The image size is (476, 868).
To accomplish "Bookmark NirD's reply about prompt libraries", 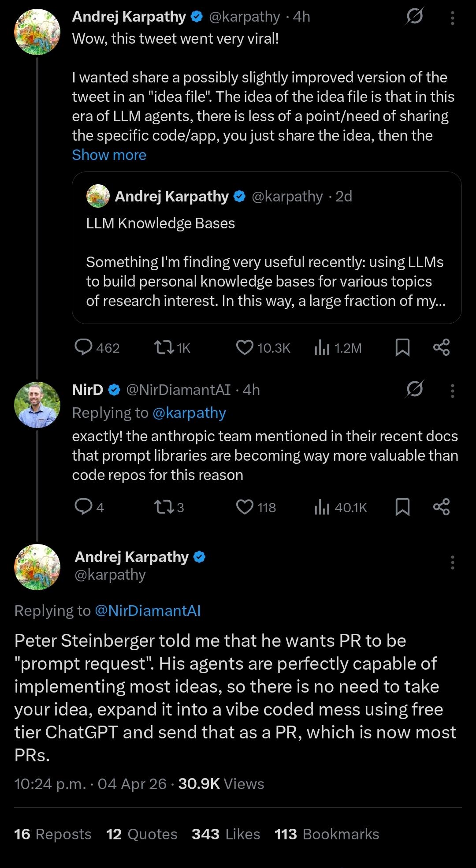I will [x=402, y=507].
